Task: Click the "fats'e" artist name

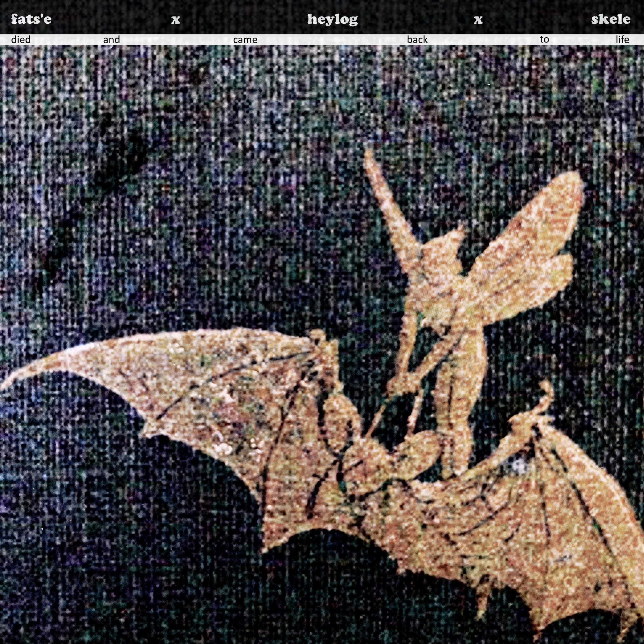Action: click(x=31, y=19)
